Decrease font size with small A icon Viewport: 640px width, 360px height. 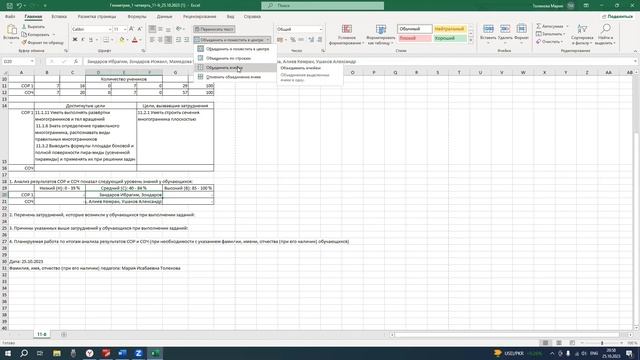(140, 29)
